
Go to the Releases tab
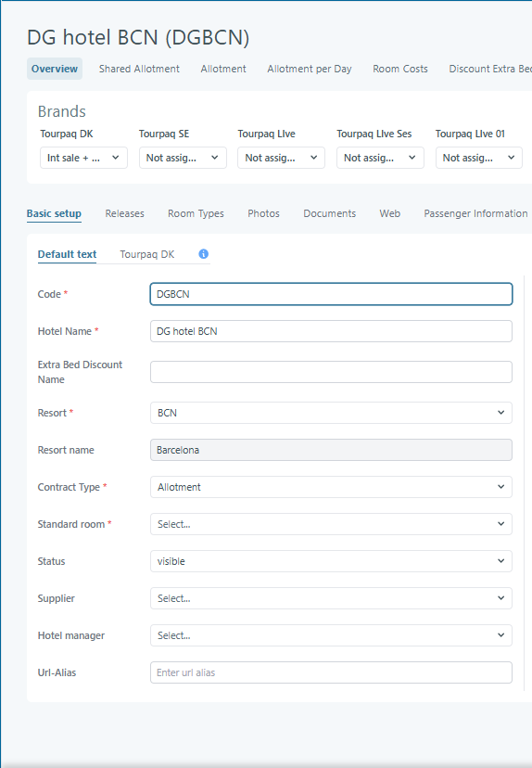click(x=125, y=213)
